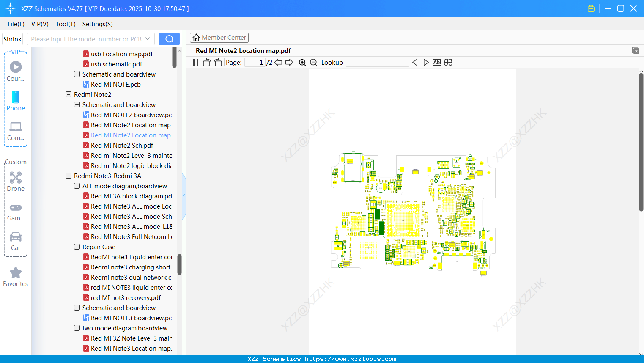
Task: Zoom out of the location map
Action: pos(313,62)
